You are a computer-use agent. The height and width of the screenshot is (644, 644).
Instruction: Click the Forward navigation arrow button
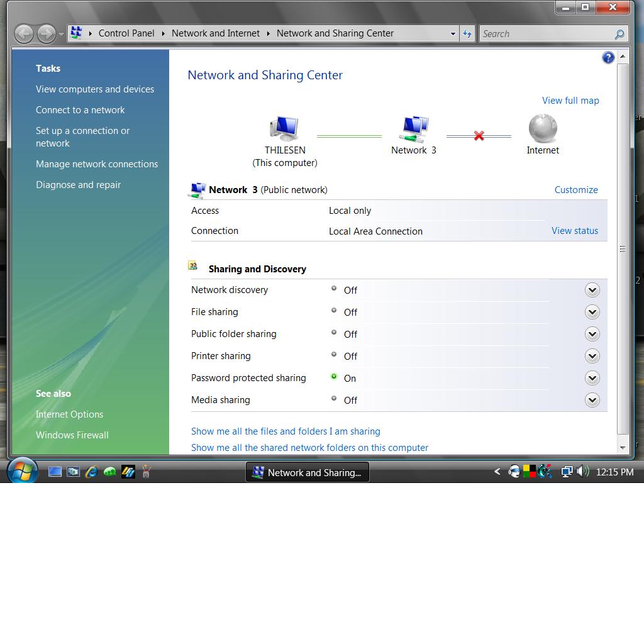coord(47,34)
